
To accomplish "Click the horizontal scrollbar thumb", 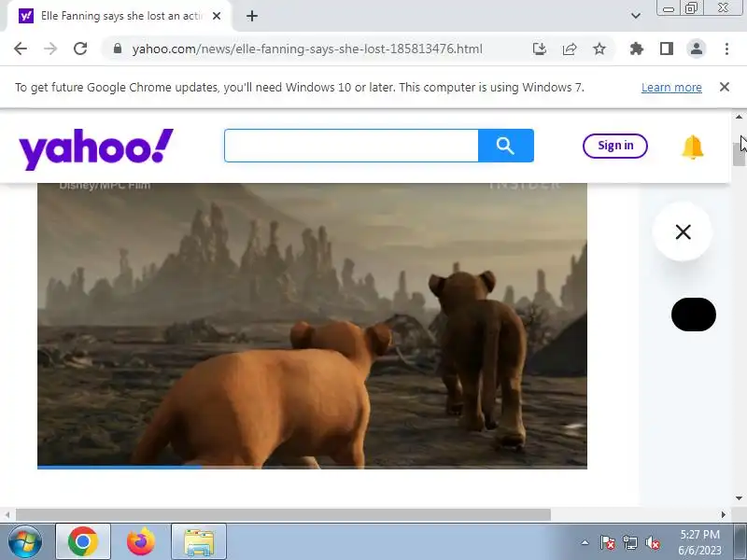I will click(284, 515).
